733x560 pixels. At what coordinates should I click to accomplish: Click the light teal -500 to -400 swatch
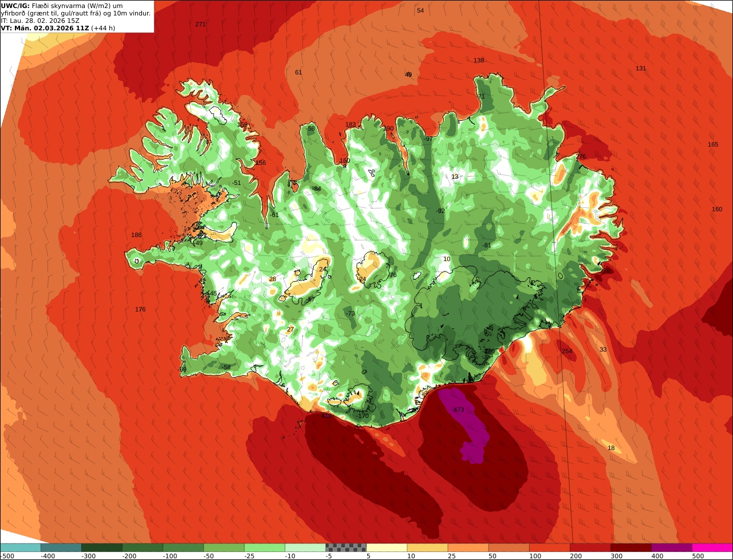pyautogui.click(x=21, y=547)
